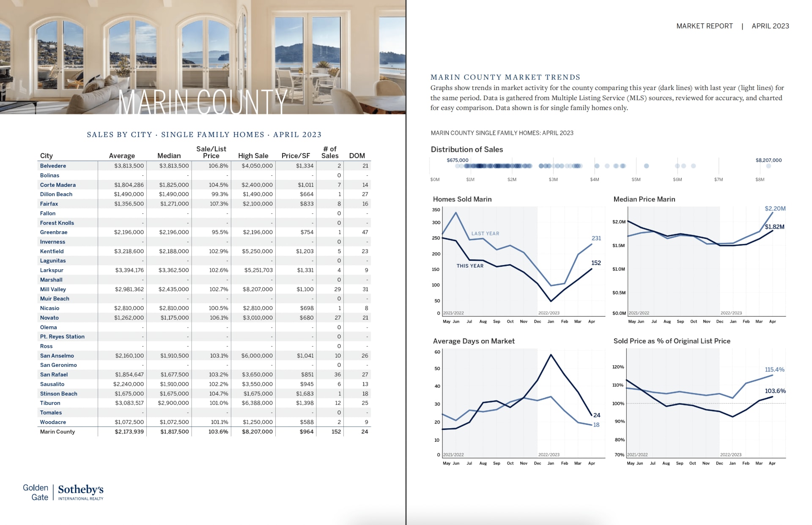Click the 231 last year data label
The image size is (812, 525).
(x=596, y=238)
